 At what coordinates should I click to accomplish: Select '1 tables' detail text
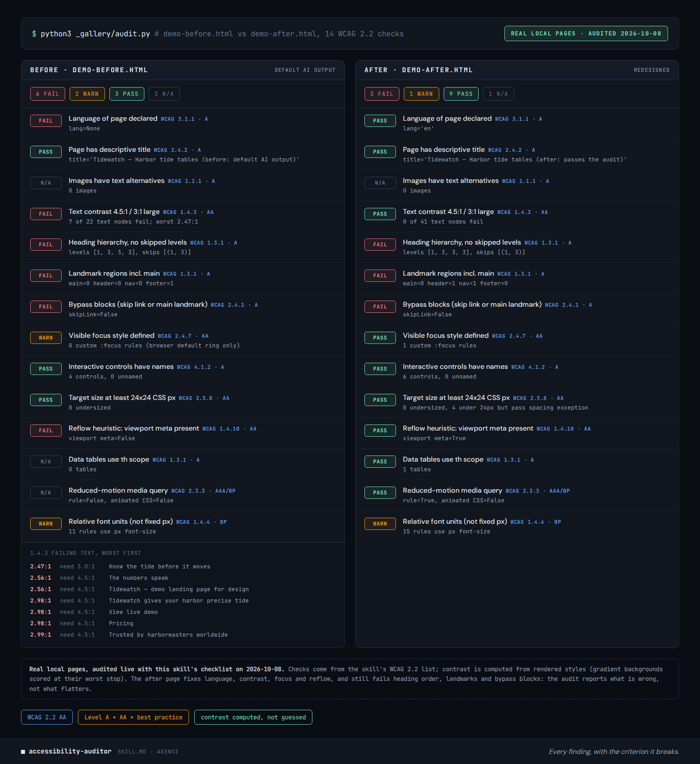click(x=417, y=470)
